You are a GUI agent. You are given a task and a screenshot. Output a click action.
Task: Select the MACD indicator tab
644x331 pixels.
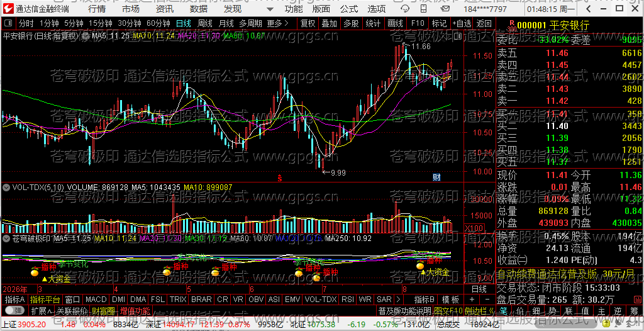[x=96, y=299]
